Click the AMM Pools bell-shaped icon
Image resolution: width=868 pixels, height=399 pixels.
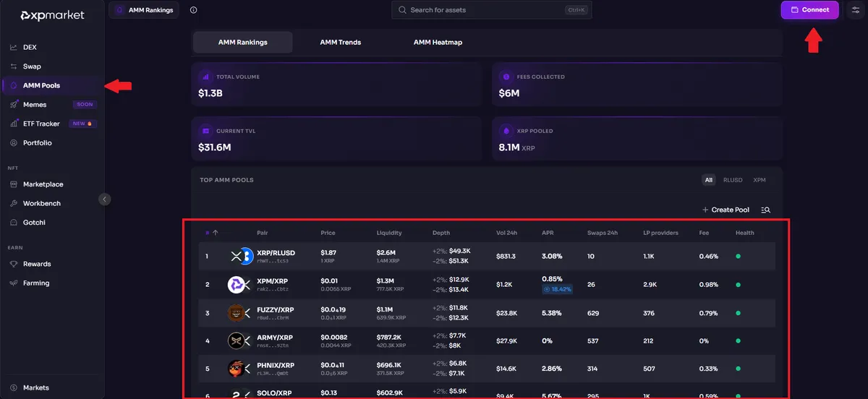click(13, 85)
